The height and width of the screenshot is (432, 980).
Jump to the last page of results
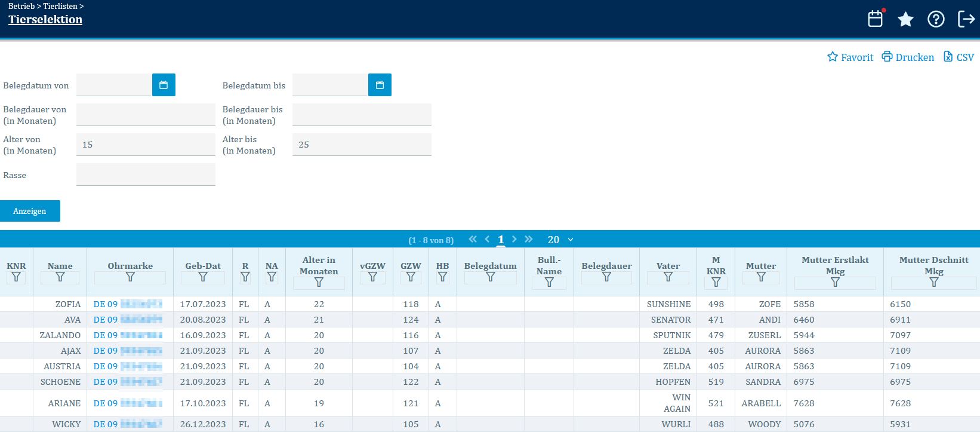click(x=529, y=239)
